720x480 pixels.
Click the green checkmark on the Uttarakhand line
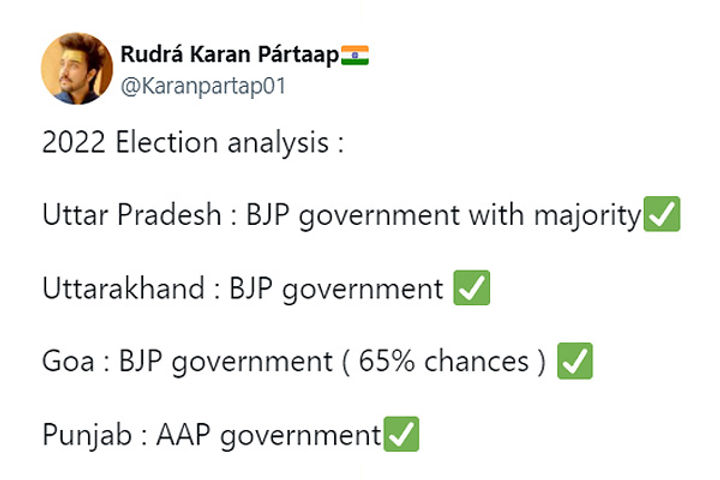pos(472,288)
